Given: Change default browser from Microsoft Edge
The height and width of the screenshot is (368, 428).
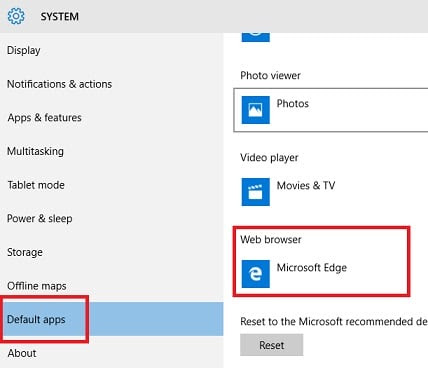Looking at the screenshot, I should click(331, 274).
